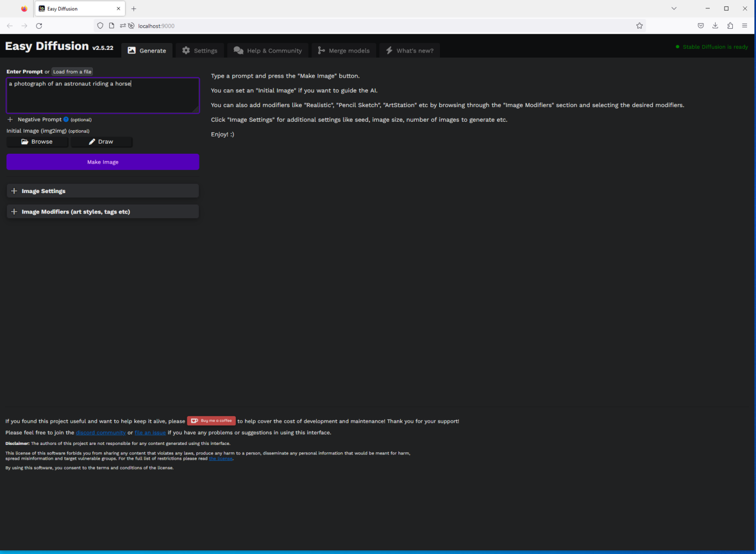This screenshot has width=756, height=554.
Task: Open Firefox extensions puzzle icon
Action: point(730,26)
